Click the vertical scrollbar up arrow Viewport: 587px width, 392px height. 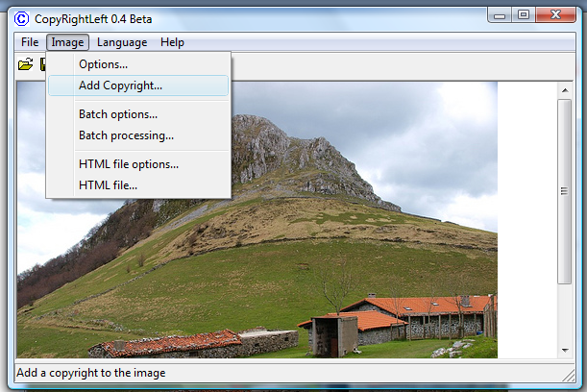565,90
